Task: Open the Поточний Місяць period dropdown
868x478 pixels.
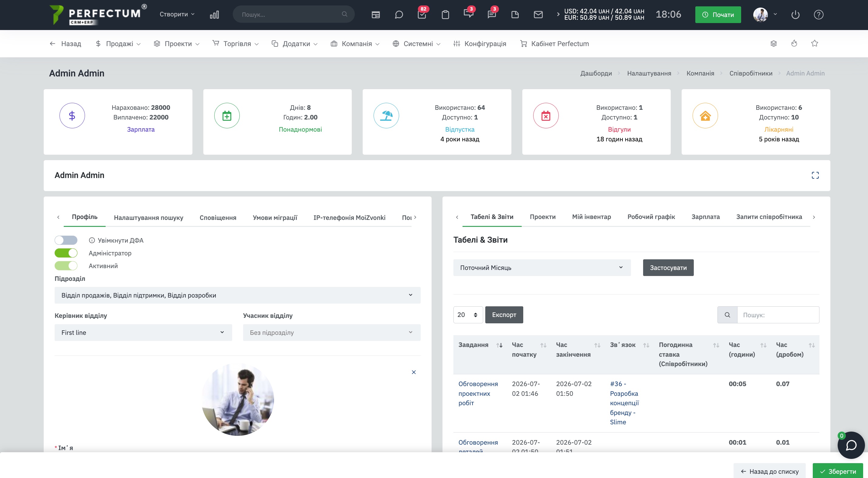Action: (542, 268)
